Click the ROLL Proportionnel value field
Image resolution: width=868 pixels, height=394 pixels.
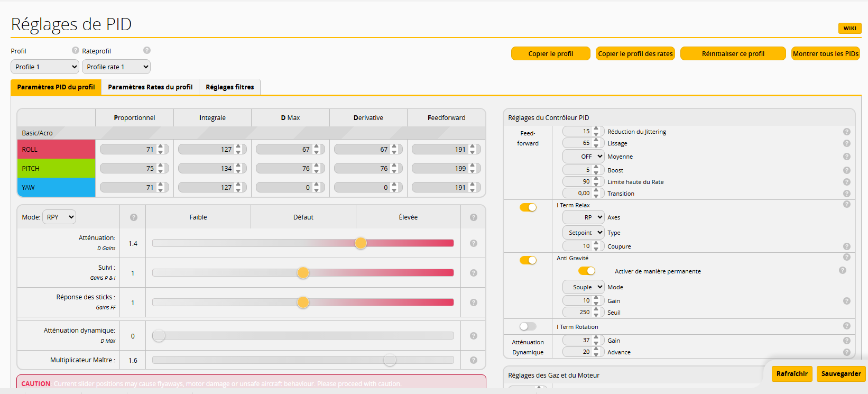pos(129,150)
